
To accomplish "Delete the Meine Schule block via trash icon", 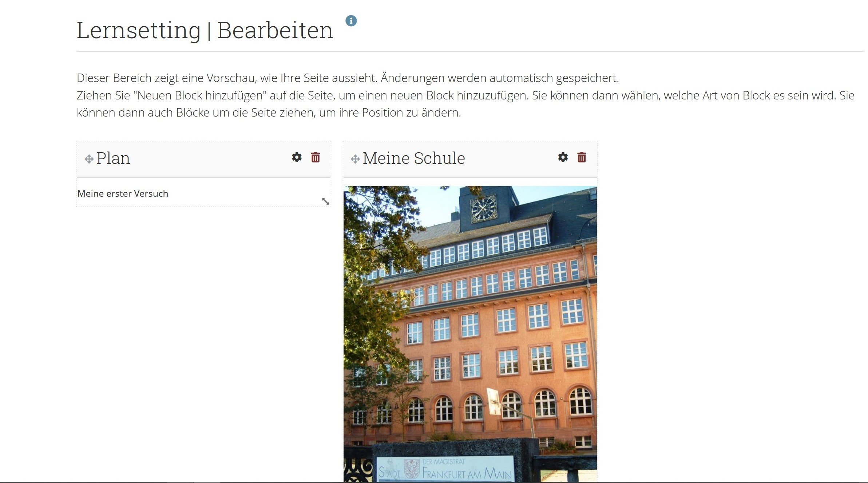I will click(582, 157).
